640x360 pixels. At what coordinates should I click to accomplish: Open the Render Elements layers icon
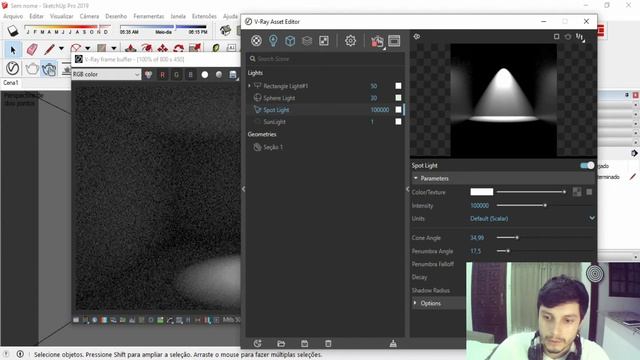coord(307,40)
